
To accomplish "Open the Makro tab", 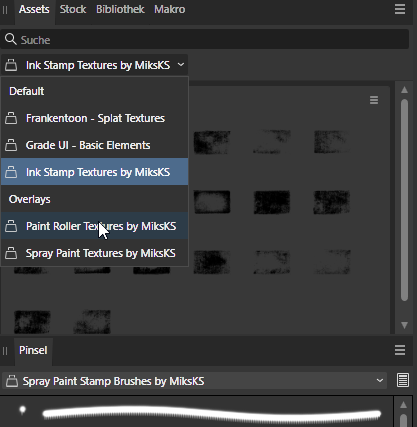I will [169, 9].
